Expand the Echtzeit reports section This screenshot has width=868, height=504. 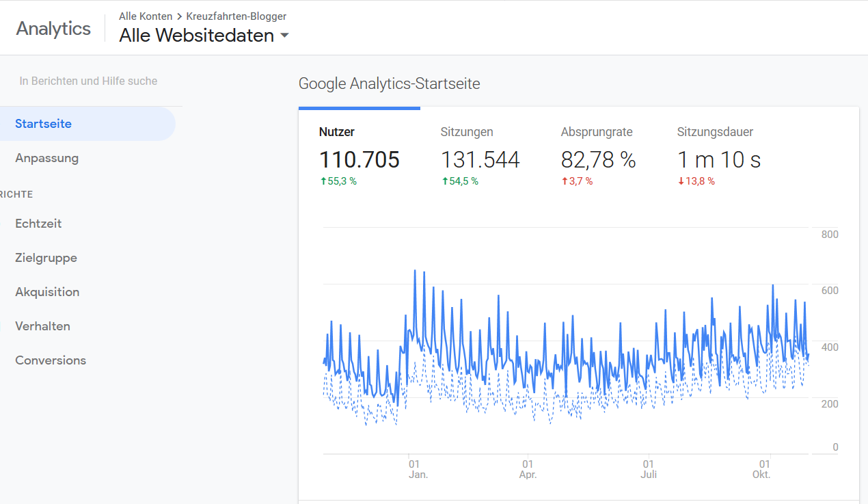38,224
